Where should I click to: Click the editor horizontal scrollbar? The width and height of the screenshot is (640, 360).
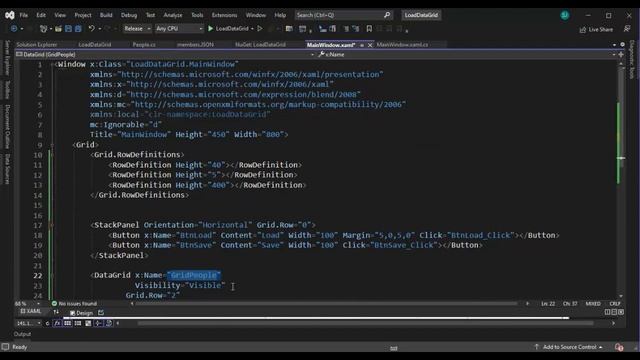tap(326, 304)
